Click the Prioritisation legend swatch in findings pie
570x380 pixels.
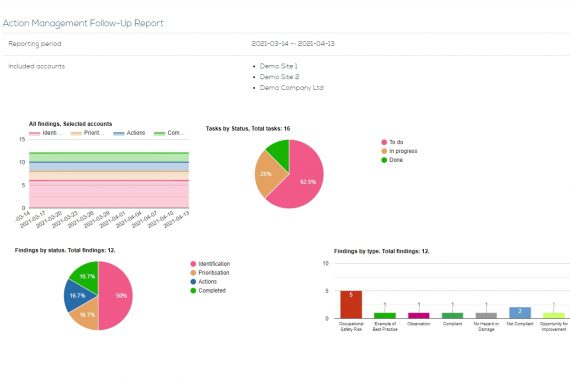point(193,273)
